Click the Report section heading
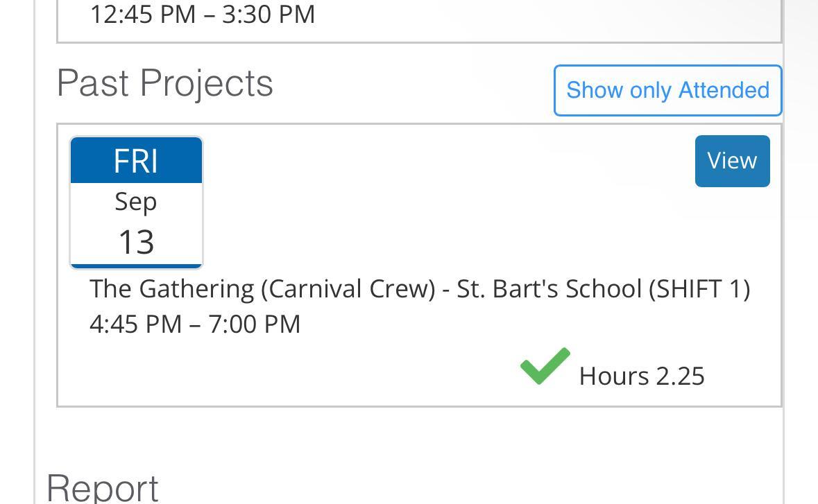Screen dimensions: 818x504 [103, 487]
